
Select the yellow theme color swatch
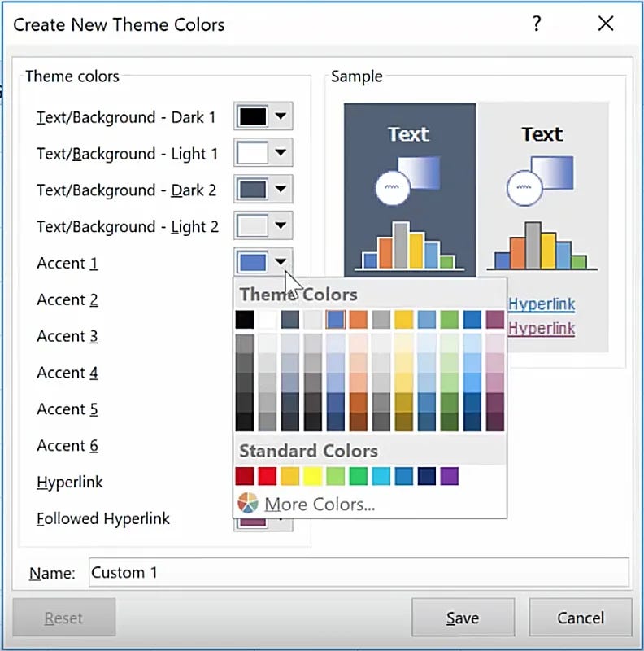403,319
